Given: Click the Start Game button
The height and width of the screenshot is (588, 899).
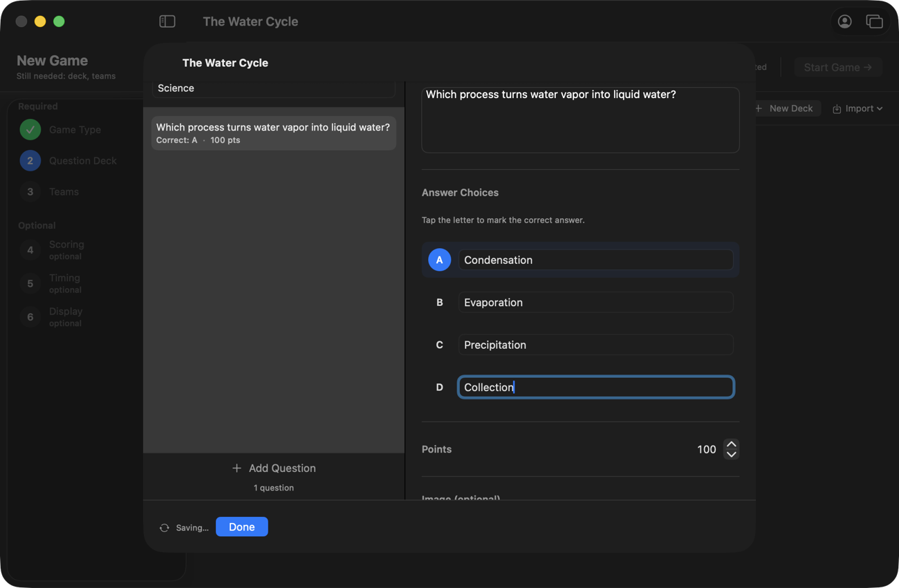Looking at the screenshot, I should 837,67.
